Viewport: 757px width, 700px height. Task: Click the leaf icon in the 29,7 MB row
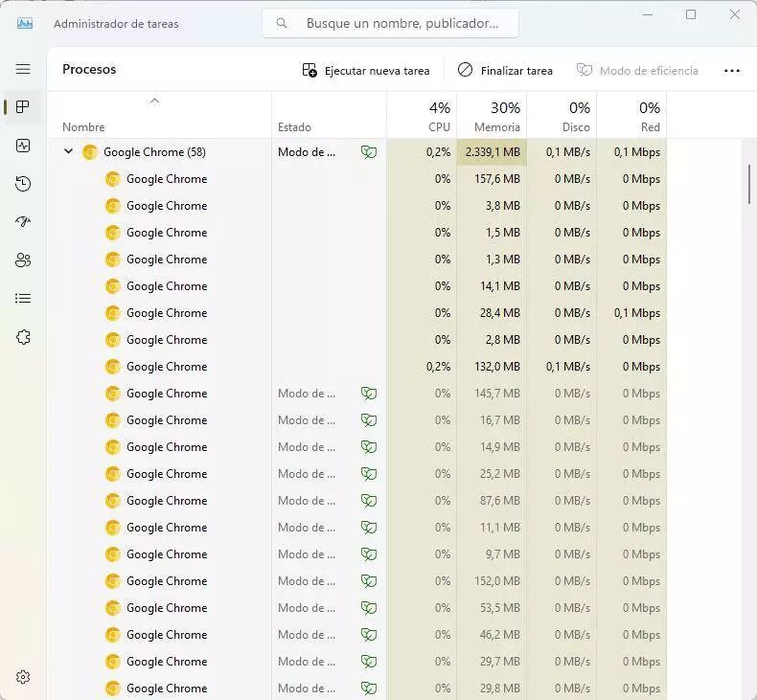pos(369,662)
